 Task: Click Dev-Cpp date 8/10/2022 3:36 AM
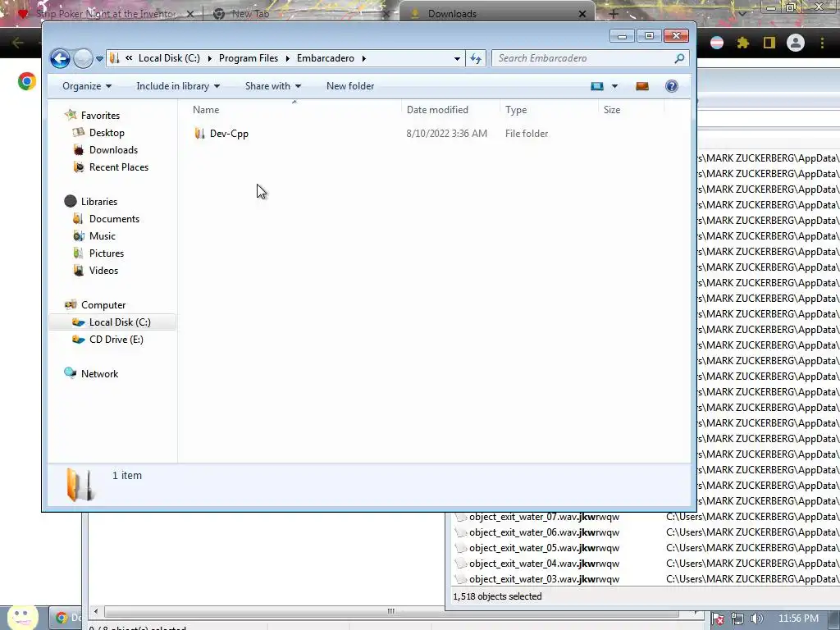(x=447, y=134)
